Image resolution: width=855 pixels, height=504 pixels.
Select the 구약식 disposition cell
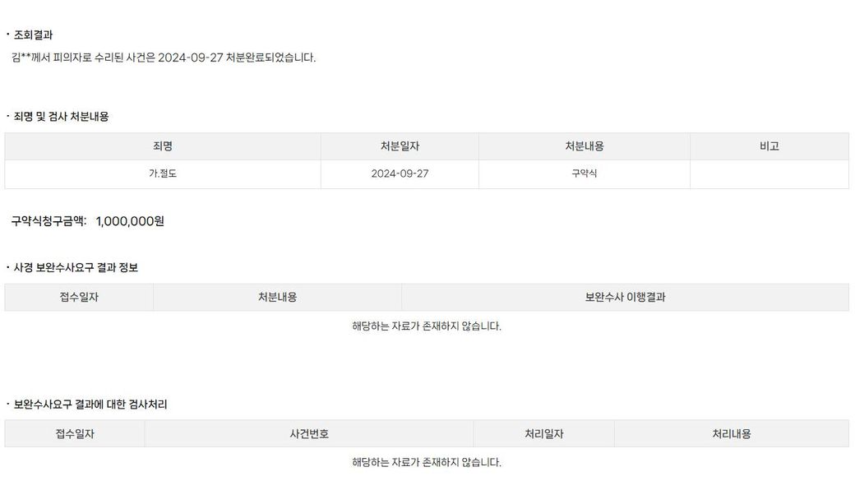coord(584,173)
